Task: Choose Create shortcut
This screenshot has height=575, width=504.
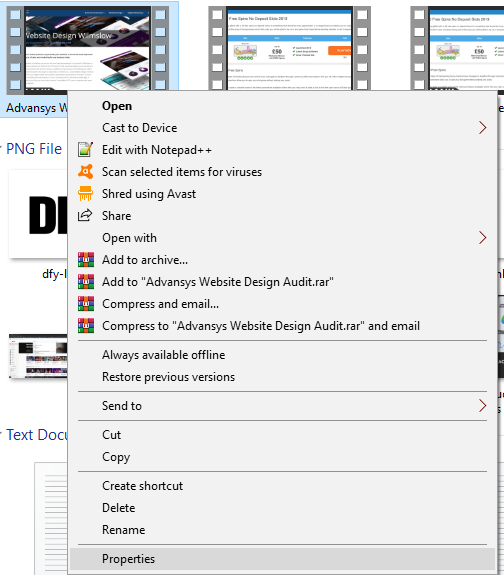Action: point(282,486)
